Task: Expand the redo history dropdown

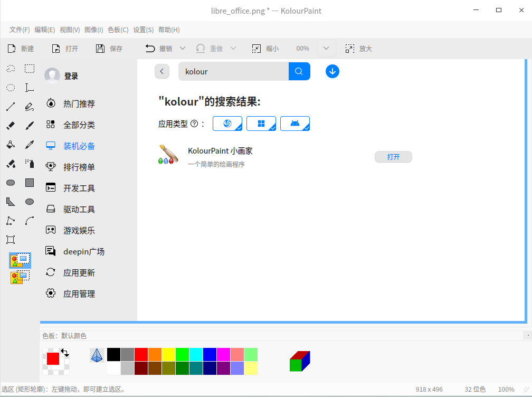Action: coord(232,48)
